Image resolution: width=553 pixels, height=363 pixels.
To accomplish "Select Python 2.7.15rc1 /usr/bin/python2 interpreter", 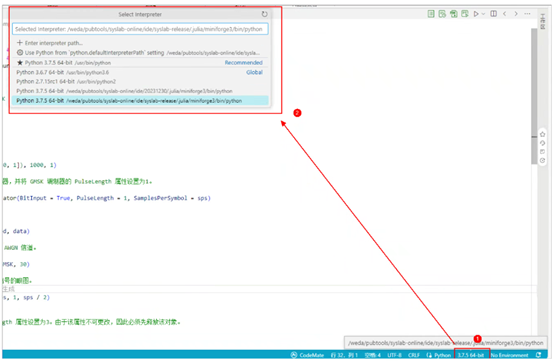I will point(140,81).
